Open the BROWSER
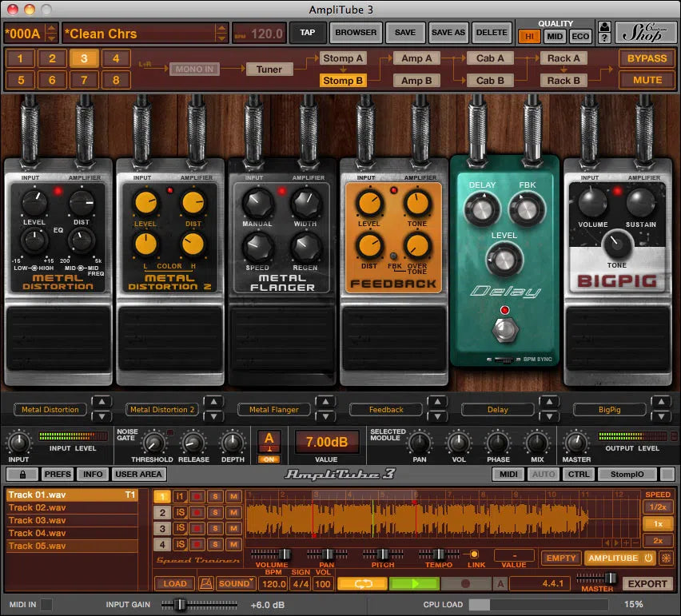This screenshot has height=616, width=681. 355,33
